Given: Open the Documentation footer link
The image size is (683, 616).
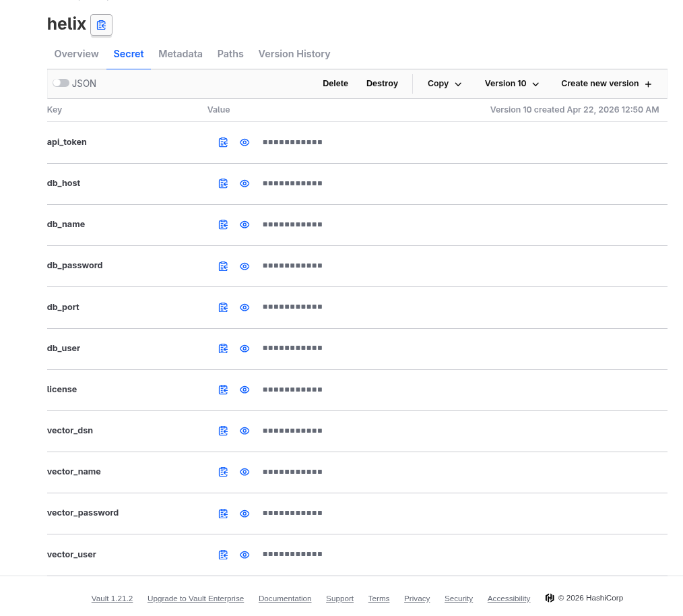Looking at the screenshot, I should pyautogui.click(x=285, y=598).
